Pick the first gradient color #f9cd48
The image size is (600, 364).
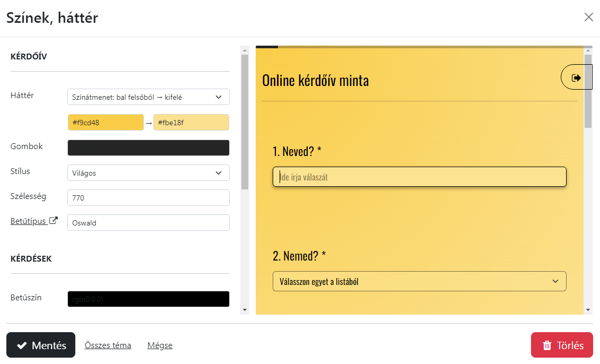point(106,123)
